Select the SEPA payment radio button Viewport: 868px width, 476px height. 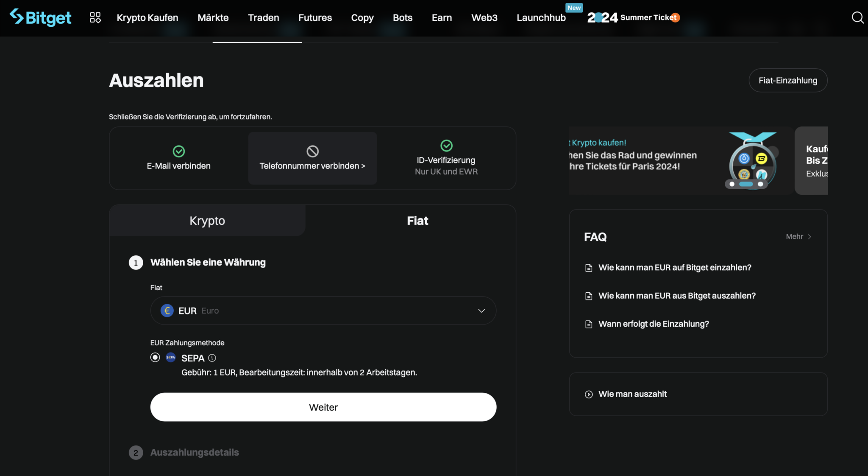155,357
